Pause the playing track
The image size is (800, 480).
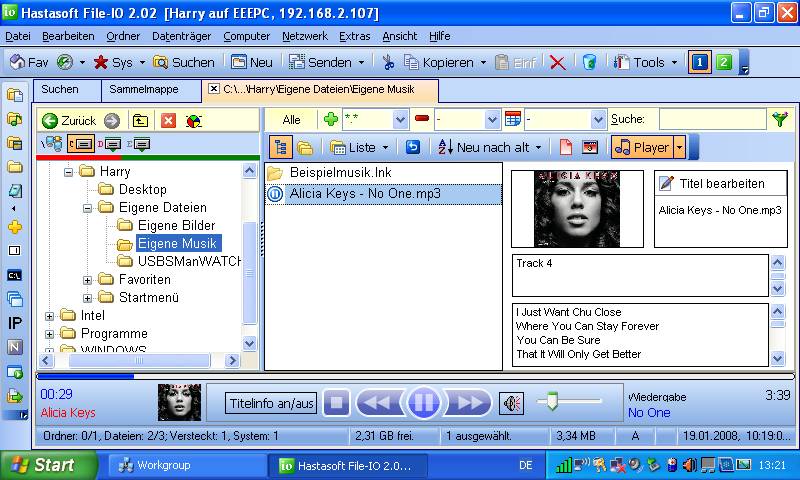click(423, 403)
